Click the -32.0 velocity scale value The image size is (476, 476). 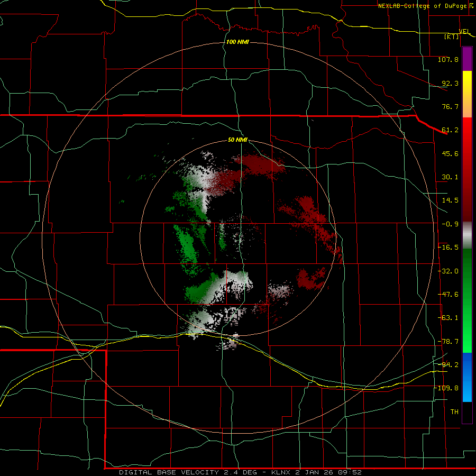click(448, 271)
